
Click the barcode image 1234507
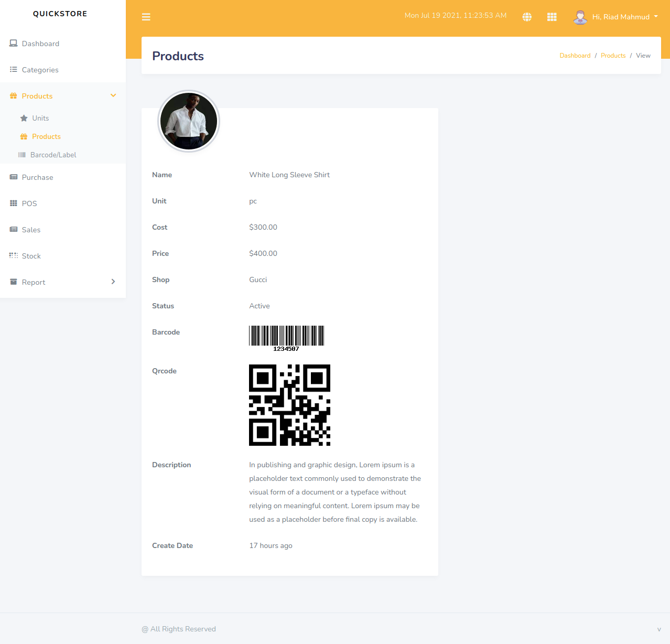pyautogui.click(x=287, y=338)
